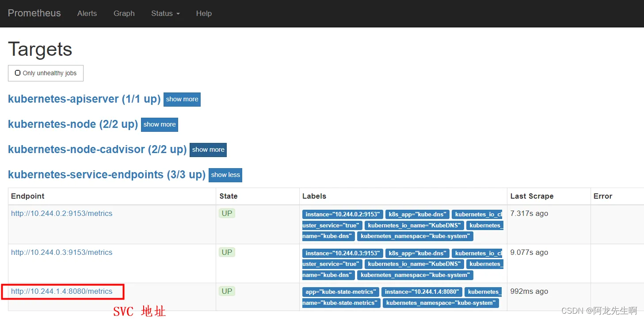Screen dimensions: 644x319
Task: Open kubernetes-node (2/2 up) heading link
Action: (x=73, y=124)
